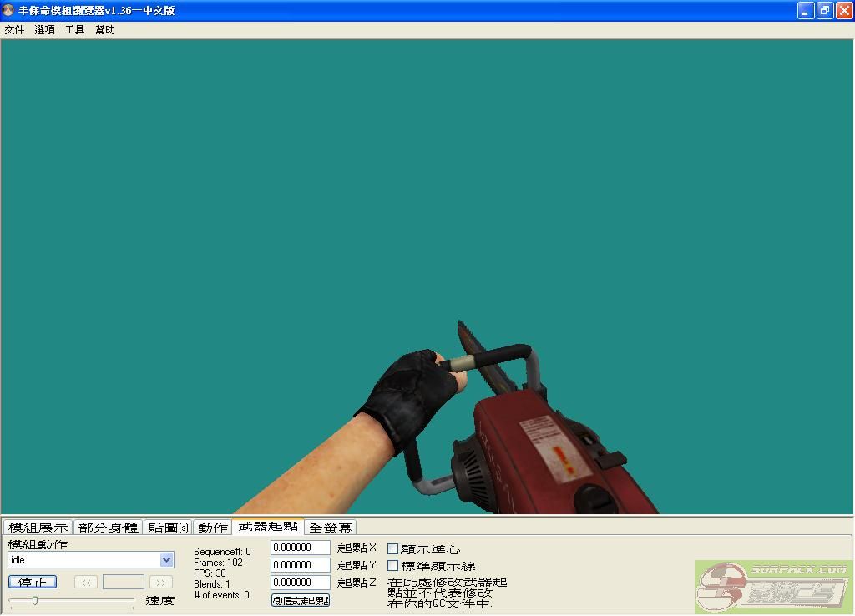Switch to the 部分身體 tab
This screenshot has width=855, height=616.
pyautogui.click(x=109, y=528)
